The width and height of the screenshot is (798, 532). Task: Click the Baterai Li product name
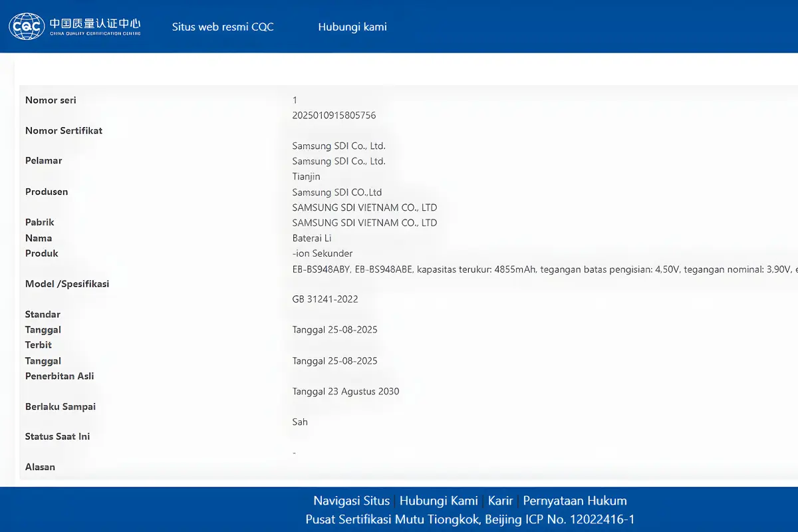coord(312,238)
